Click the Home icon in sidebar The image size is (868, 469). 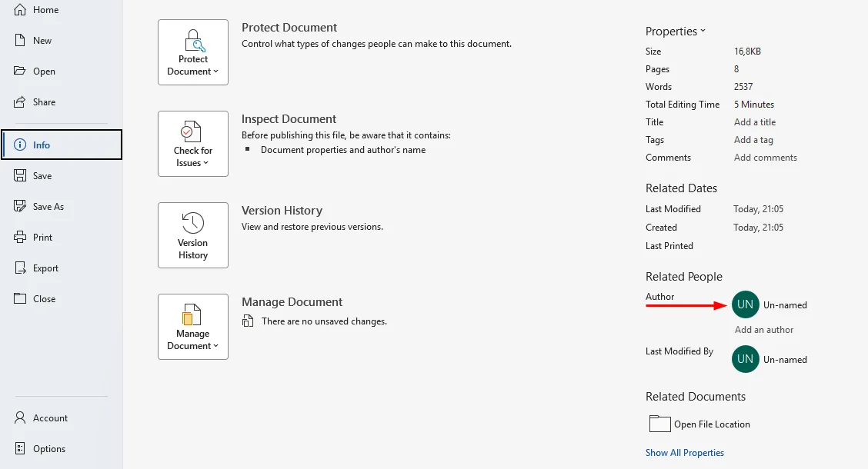tap(20, 10)
